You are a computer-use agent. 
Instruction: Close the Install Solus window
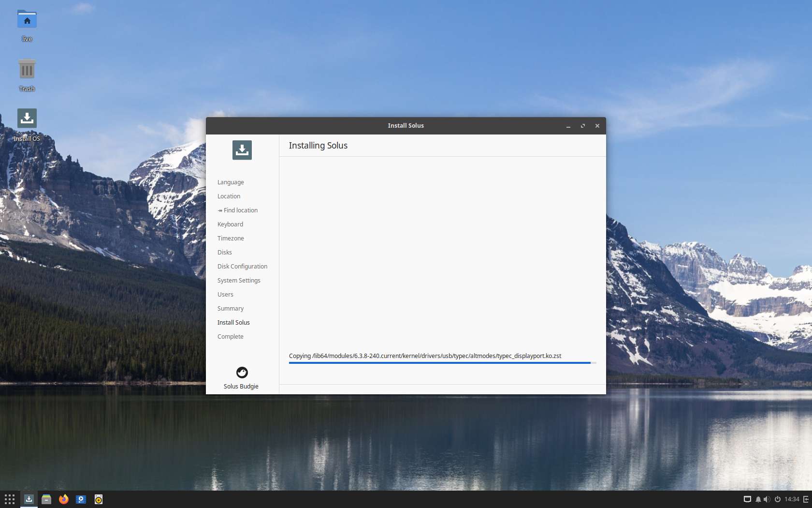597,126
